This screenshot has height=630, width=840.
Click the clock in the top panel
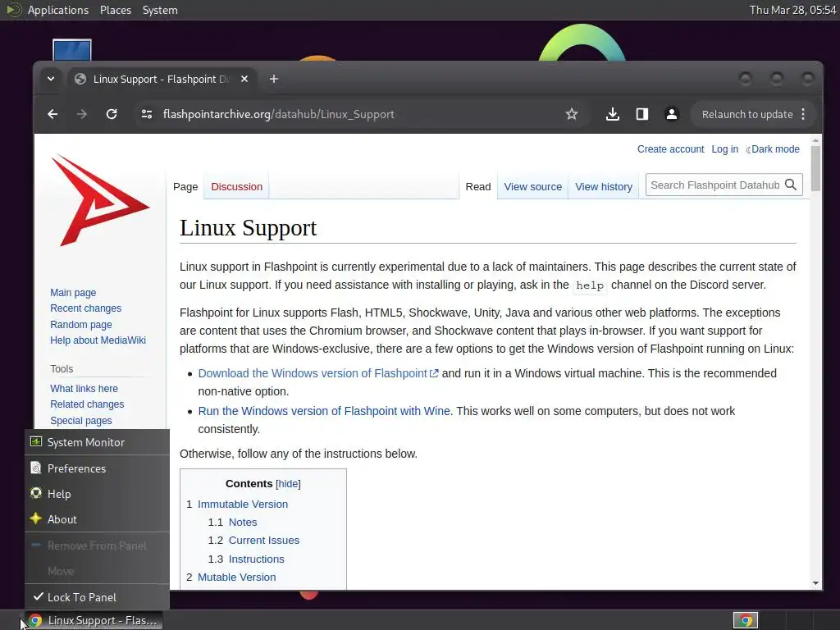click(792, 10)
